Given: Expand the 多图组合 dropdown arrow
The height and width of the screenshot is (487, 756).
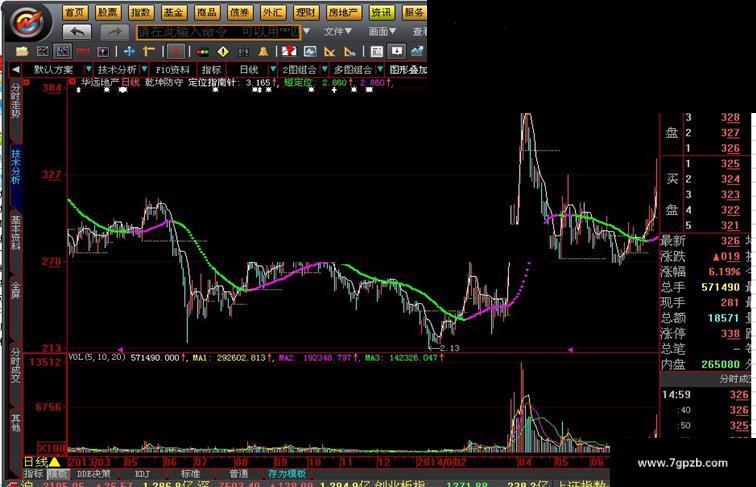Looking at the screenshot, I should coord(380,69).
